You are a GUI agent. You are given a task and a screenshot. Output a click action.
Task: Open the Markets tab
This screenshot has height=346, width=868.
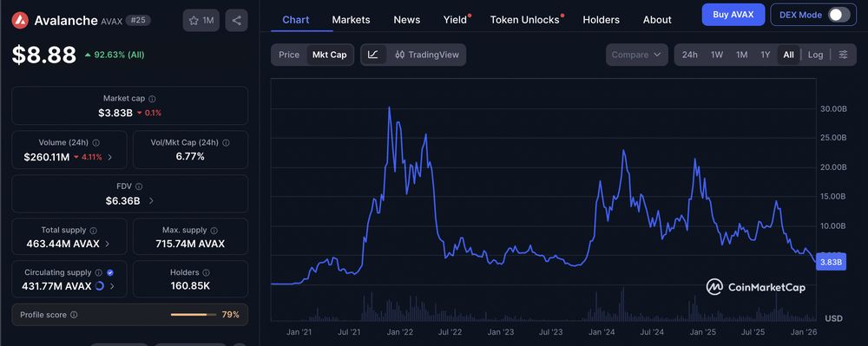[x=351, y=19]
